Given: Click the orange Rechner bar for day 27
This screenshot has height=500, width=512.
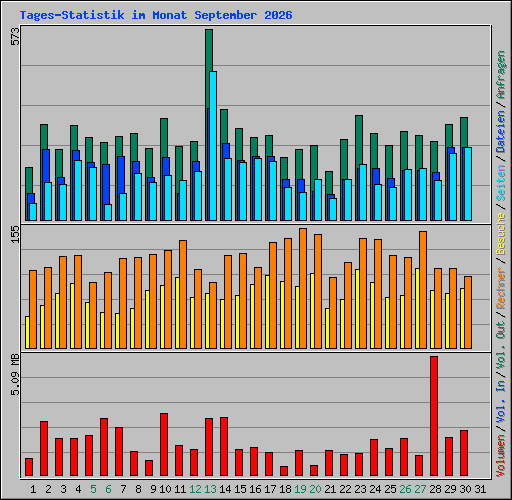Looking at the screenshot, I should [423, 290].
